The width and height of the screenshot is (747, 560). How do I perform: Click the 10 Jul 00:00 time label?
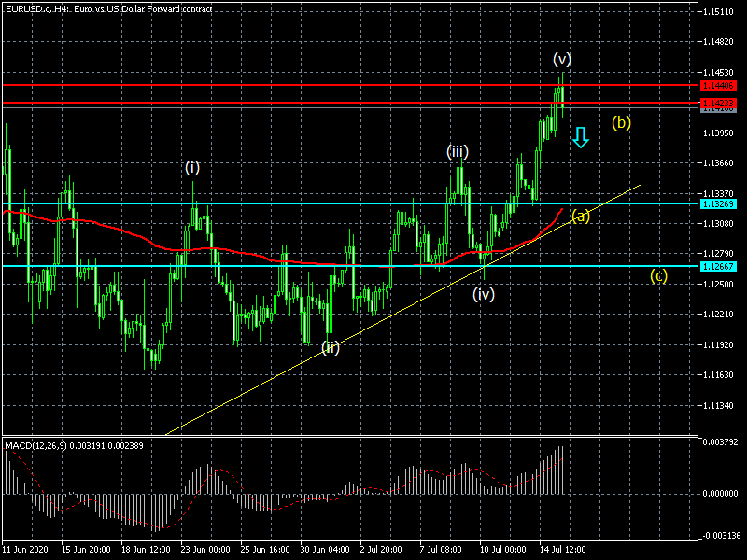tap(503, 549)
